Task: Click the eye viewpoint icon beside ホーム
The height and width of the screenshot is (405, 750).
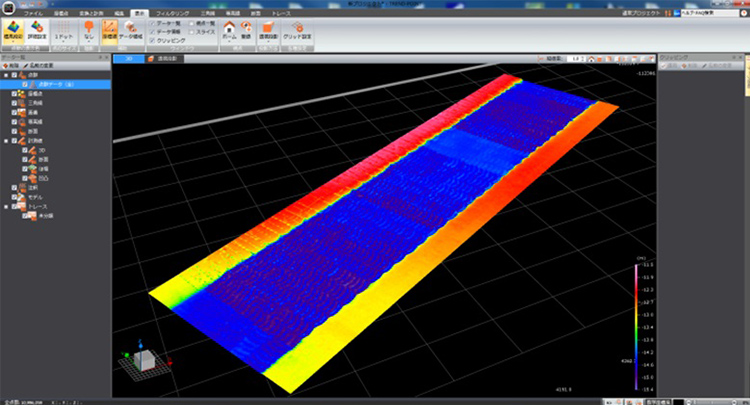Action: (246, 27)
